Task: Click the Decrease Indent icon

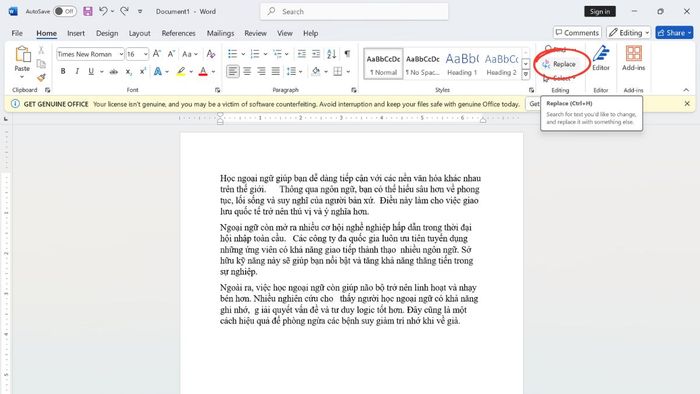Action: pos(302,54)
